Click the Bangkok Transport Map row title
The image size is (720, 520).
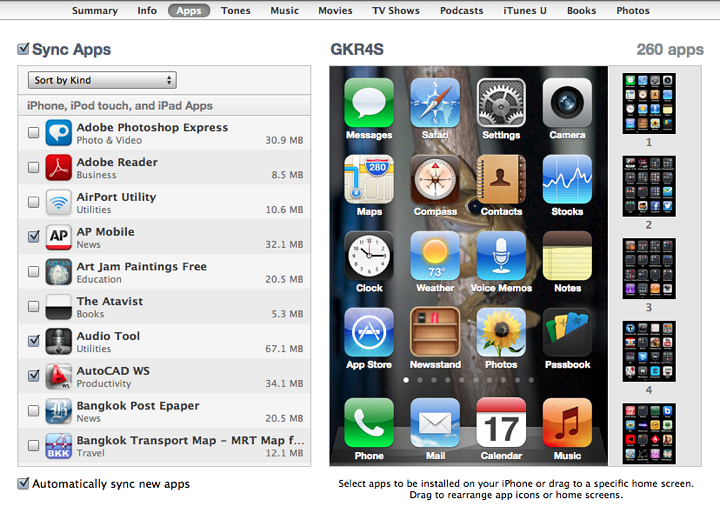(190, 441)
